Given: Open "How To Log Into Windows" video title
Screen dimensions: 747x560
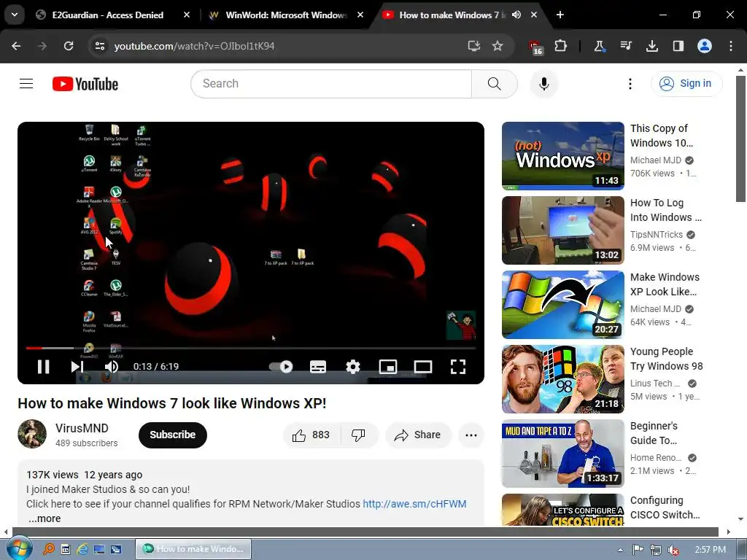Looking at the screenshot, I should pos(665,210).
